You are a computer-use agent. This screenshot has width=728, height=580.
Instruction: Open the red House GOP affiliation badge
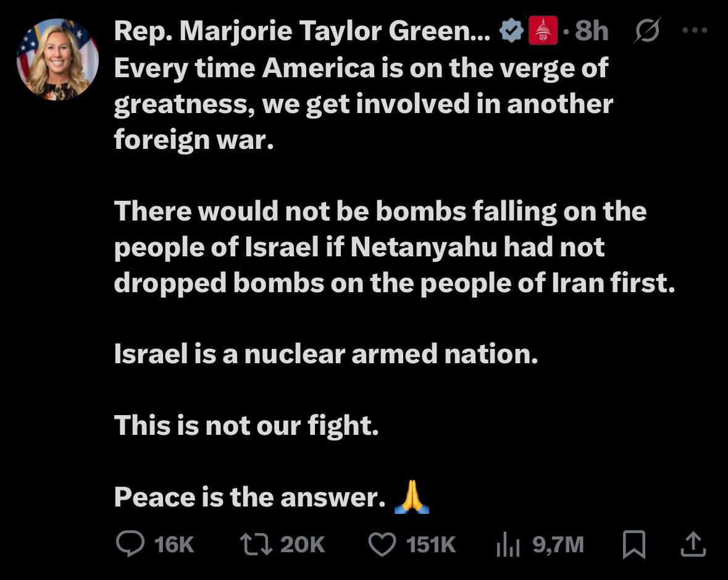543,31
